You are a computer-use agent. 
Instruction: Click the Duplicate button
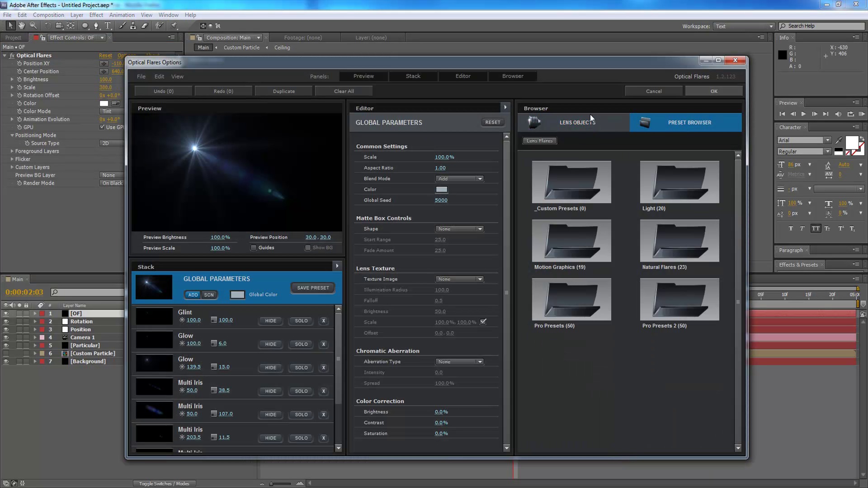(283, 91)
